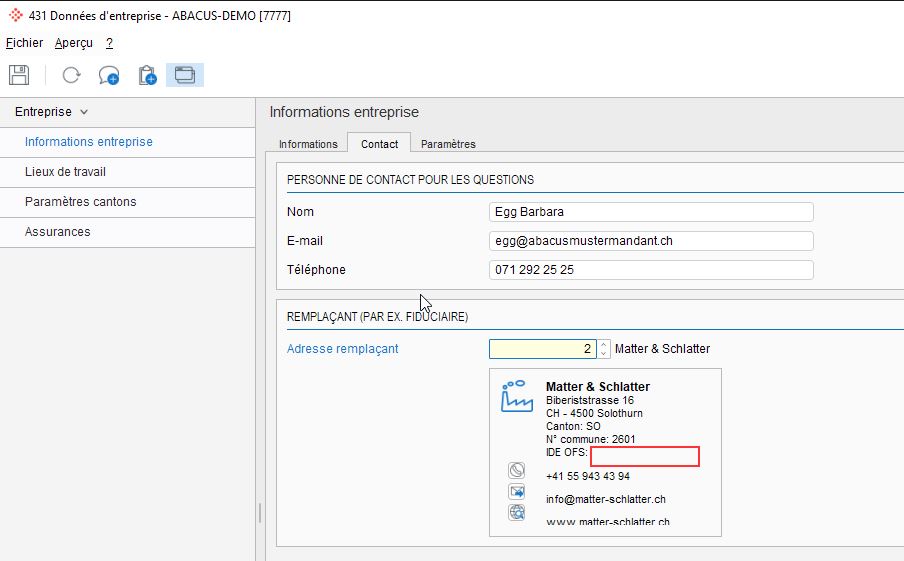Expand the Entreprise dropdown chevron
Image resolution: width=904 pixels, height=561 pixels.
84,112
